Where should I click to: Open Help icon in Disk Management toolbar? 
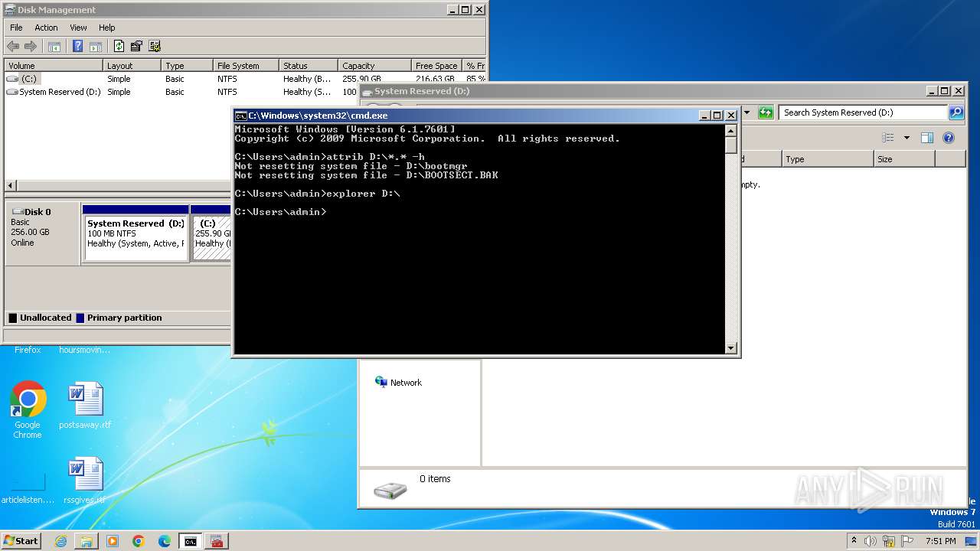tap(77, 47)
